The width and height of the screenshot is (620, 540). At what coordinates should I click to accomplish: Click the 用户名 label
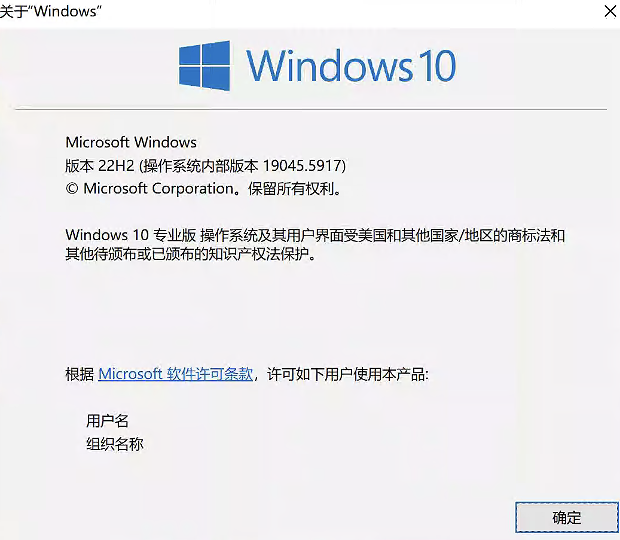[108, 421]
